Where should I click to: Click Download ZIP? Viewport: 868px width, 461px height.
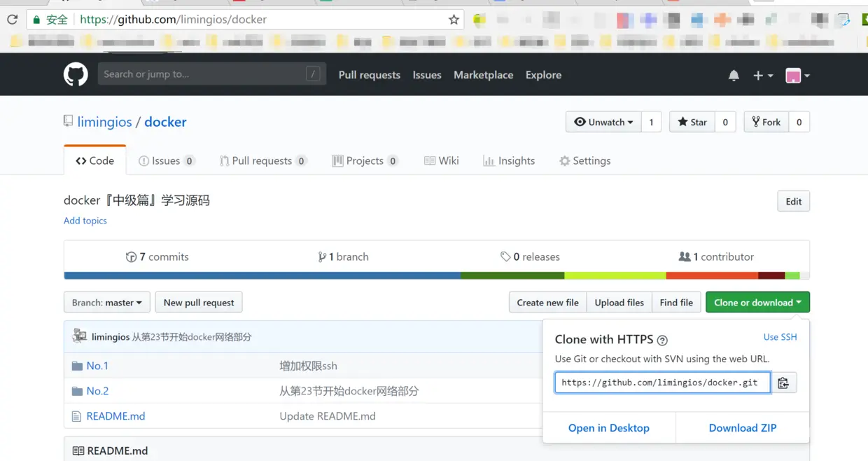(743, 428)
